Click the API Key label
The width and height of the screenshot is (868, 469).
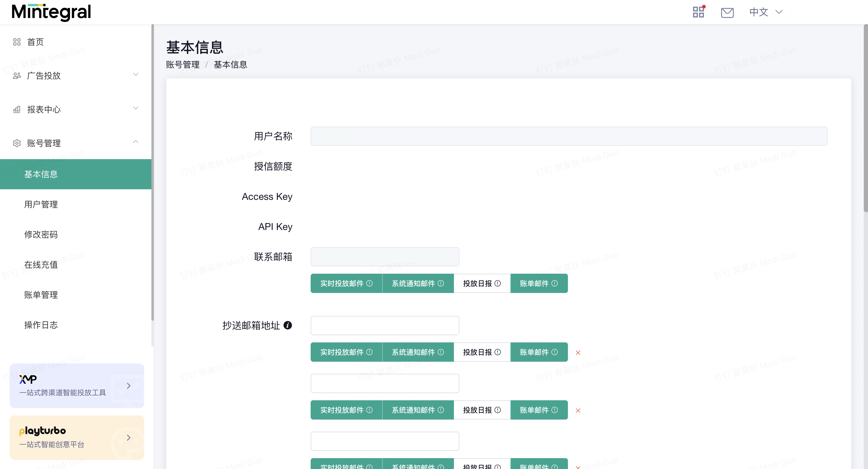[275, 227]
